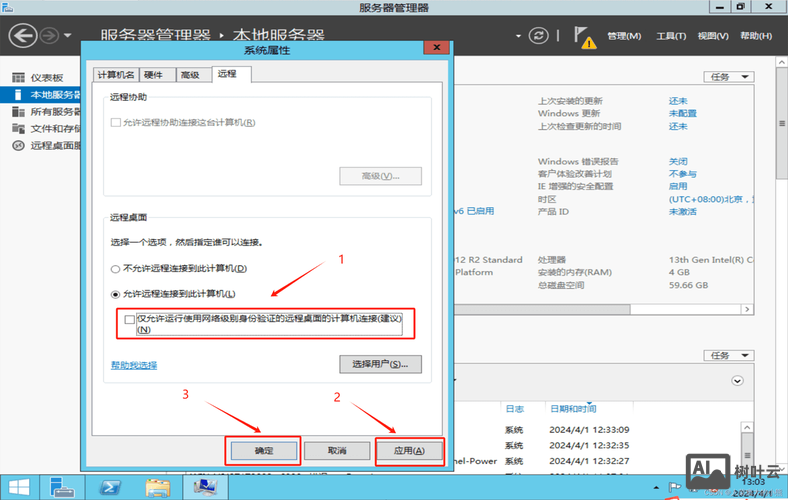Sort events by 日期和时间 column
Viewport: 788px width, 500px height.
573,409
